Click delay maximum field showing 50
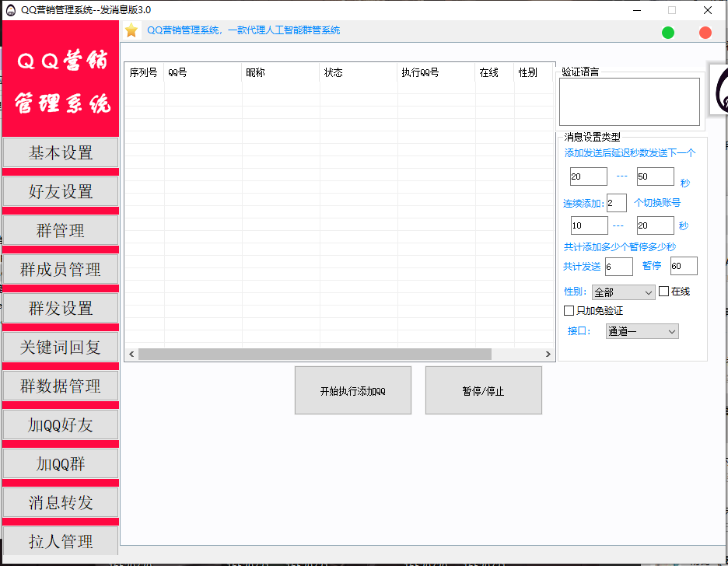Screen dimensions: 728x566 tap(655, 176)
